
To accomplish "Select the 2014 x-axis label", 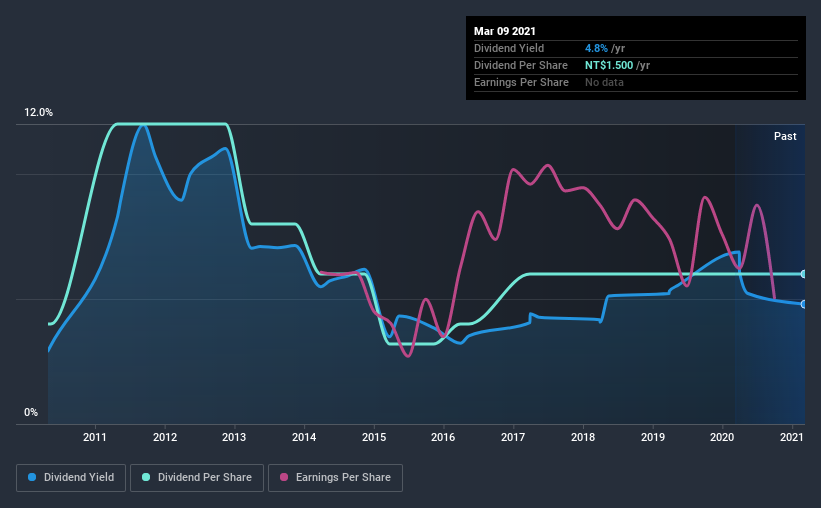I will tap(304, 437).
